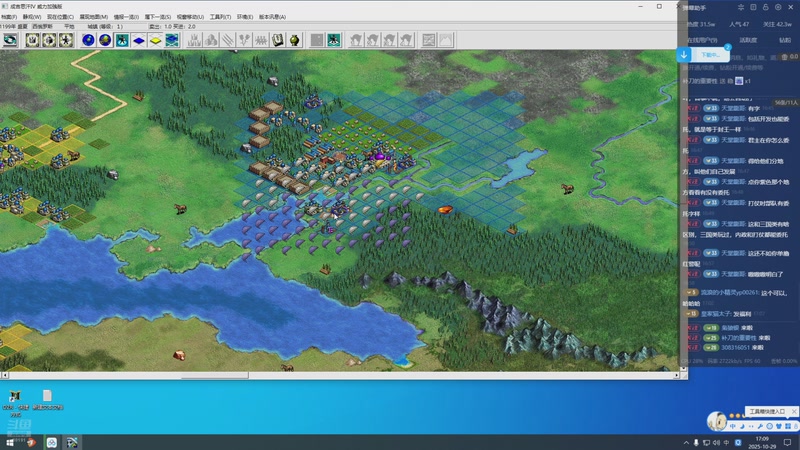
Task: Toggle the 中 input method indicator
Action: [727, 442]
